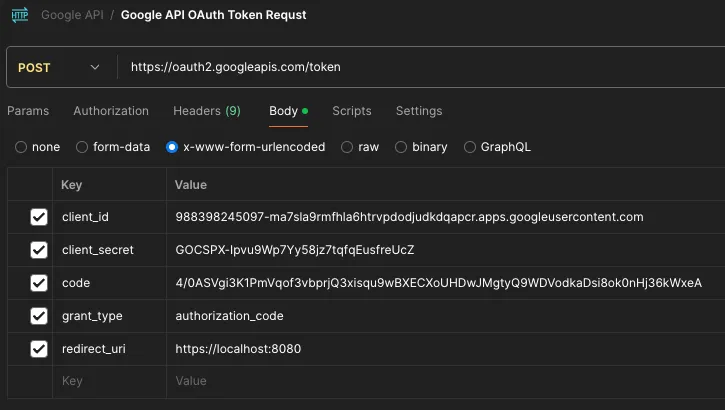Uncheck the grant_type row checkbox
The height and width of the screenshot is (410, 725).
coord(39,316)
